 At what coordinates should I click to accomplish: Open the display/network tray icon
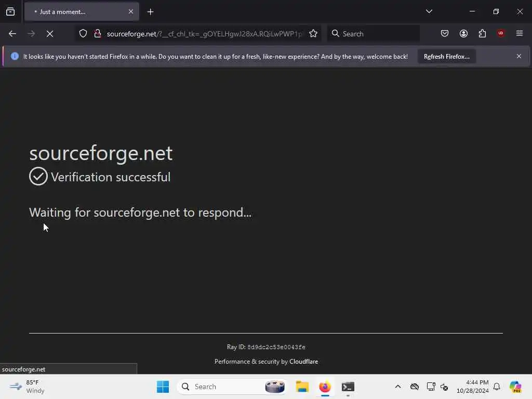[431, 387]
